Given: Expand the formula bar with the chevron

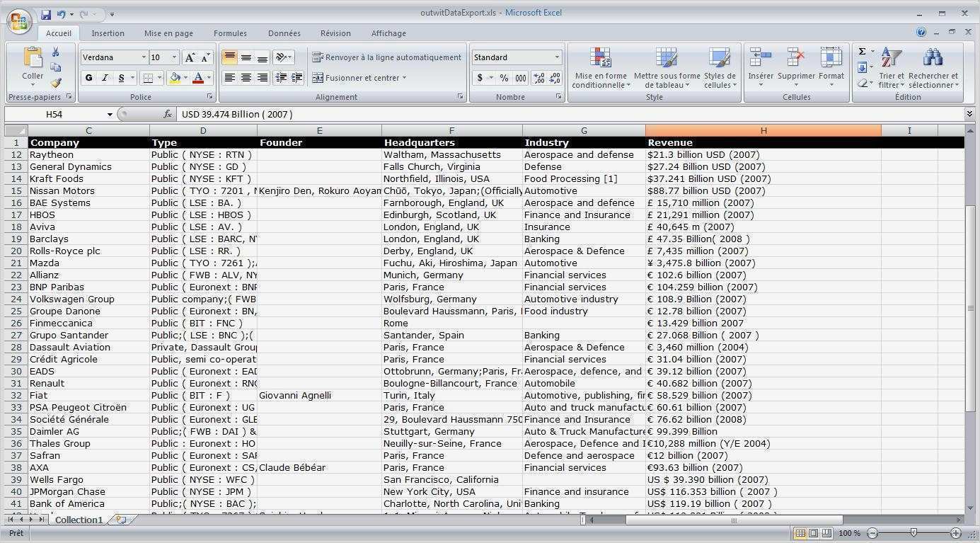Looking at the screenshot, I should (969, 114).
